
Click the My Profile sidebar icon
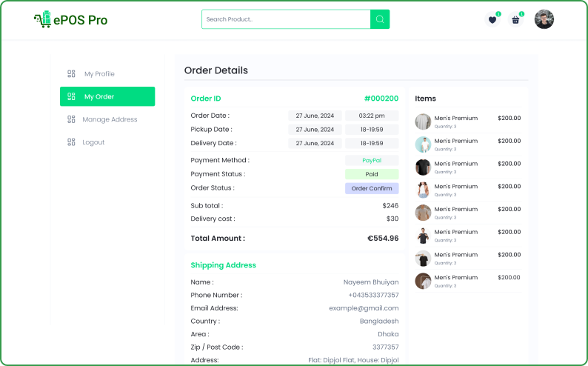72,74
